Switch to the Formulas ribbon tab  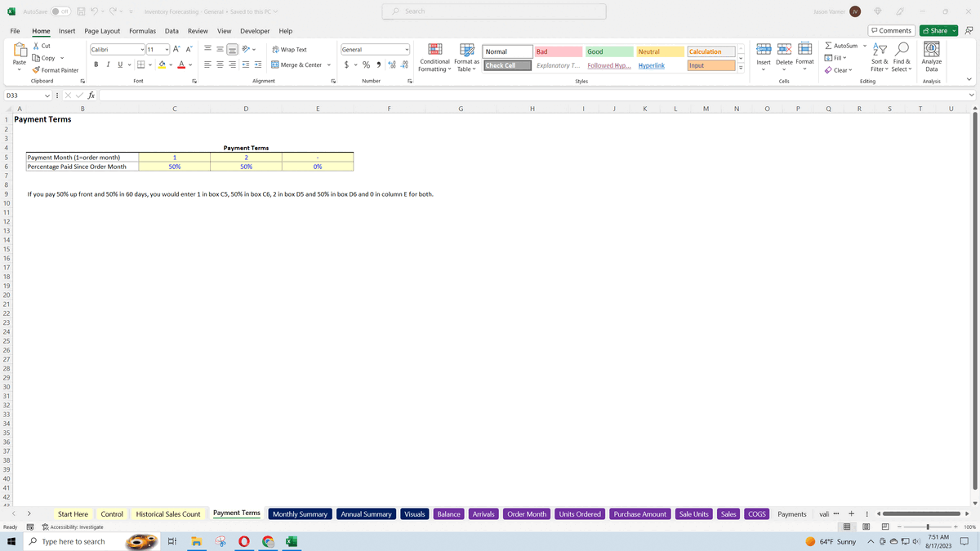143,30
